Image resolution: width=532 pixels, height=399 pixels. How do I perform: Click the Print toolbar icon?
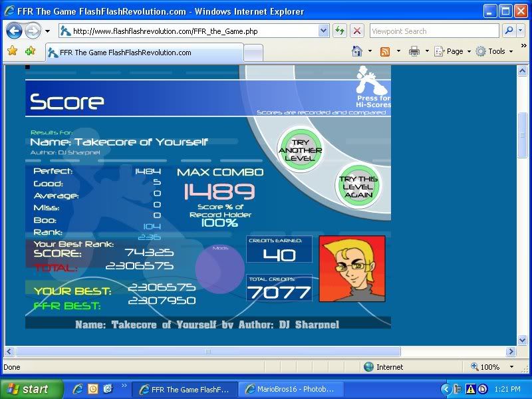(x=414, y=51)
